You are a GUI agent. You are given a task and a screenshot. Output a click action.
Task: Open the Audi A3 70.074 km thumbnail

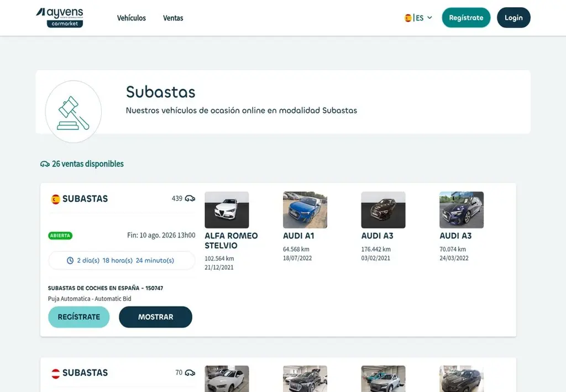pos(462,210)
